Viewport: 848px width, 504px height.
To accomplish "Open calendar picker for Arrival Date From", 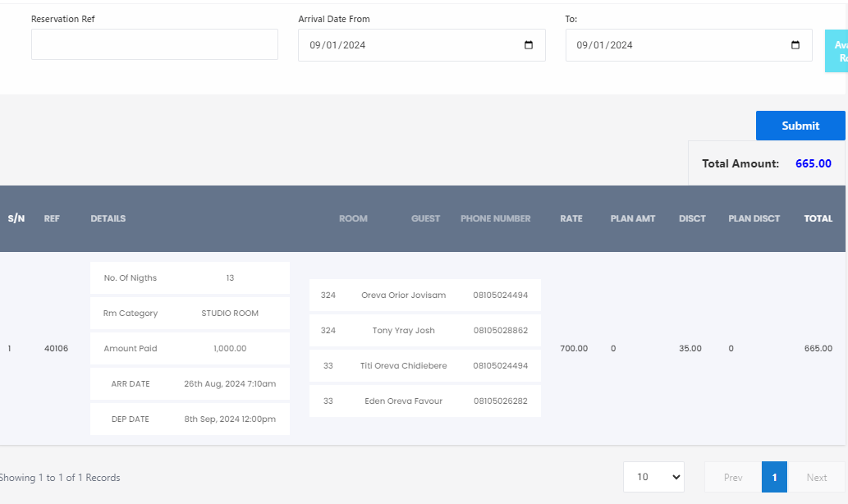I will pos(529,45).
